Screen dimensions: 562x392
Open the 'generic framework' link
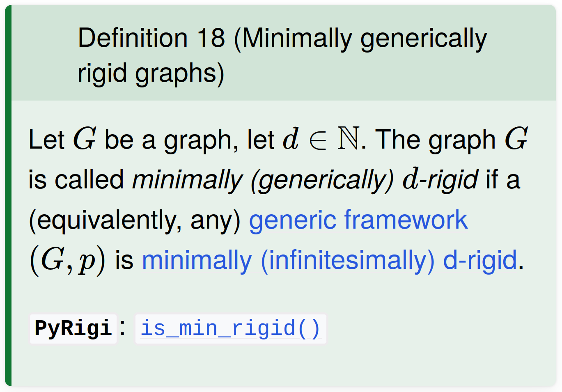coord(358,220)
